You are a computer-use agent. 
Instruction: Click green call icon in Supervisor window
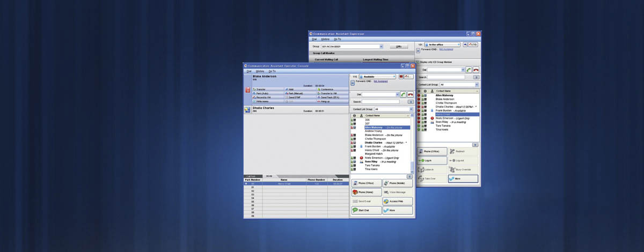(x=469, y=70)
